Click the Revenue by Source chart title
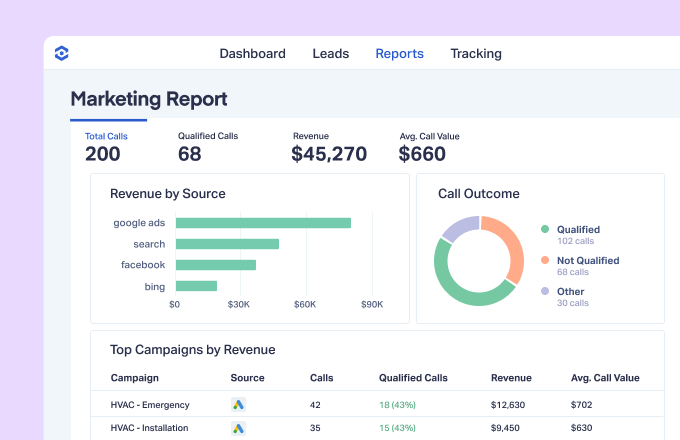 (x=168, y=194)
